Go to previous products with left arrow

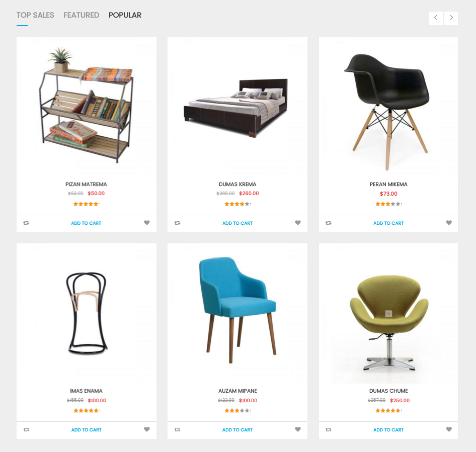[436, 18]
